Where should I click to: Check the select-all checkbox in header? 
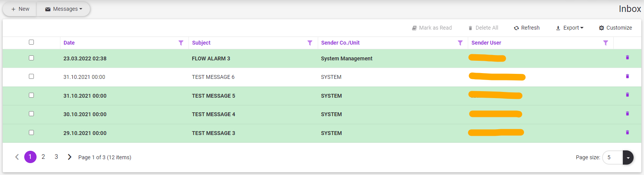[x=32, y=42]
